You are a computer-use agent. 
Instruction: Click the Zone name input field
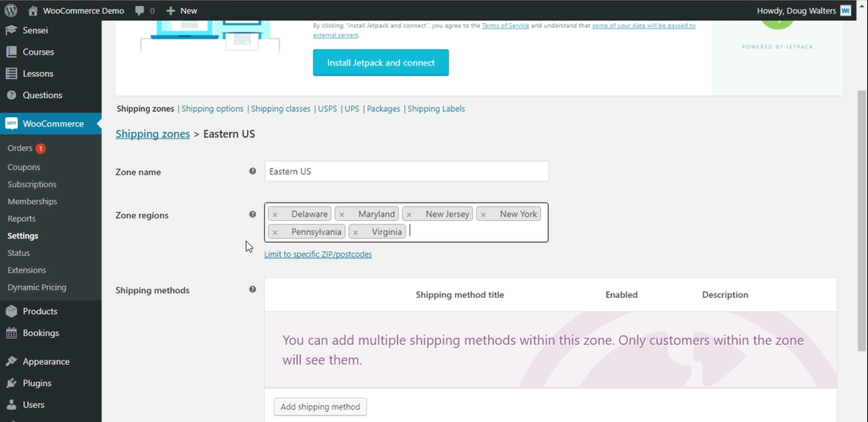407,171
